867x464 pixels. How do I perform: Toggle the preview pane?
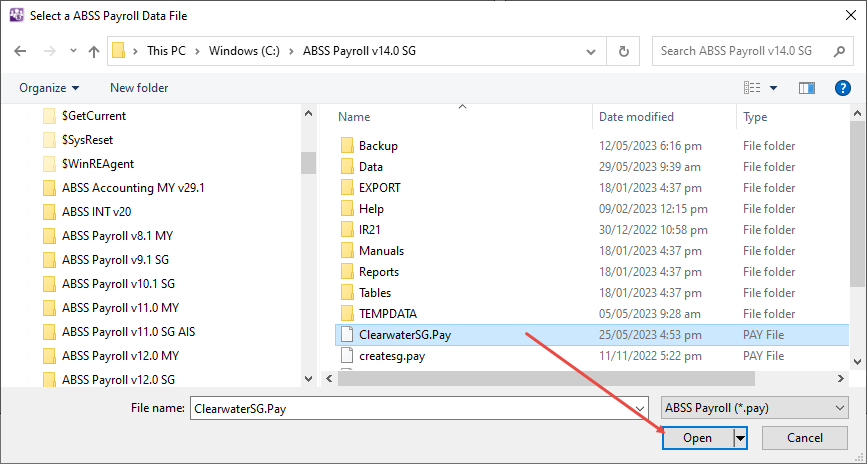(x=807, y=88)
